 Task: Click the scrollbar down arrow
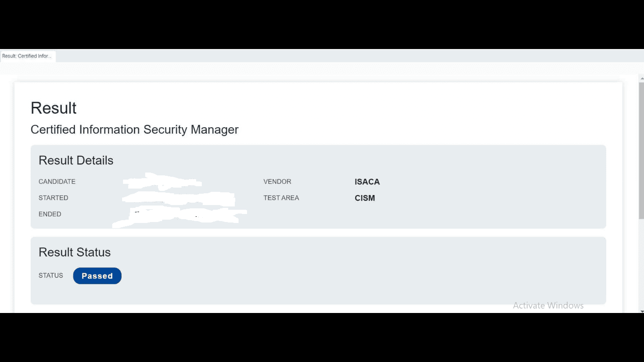tap(641, 311)
